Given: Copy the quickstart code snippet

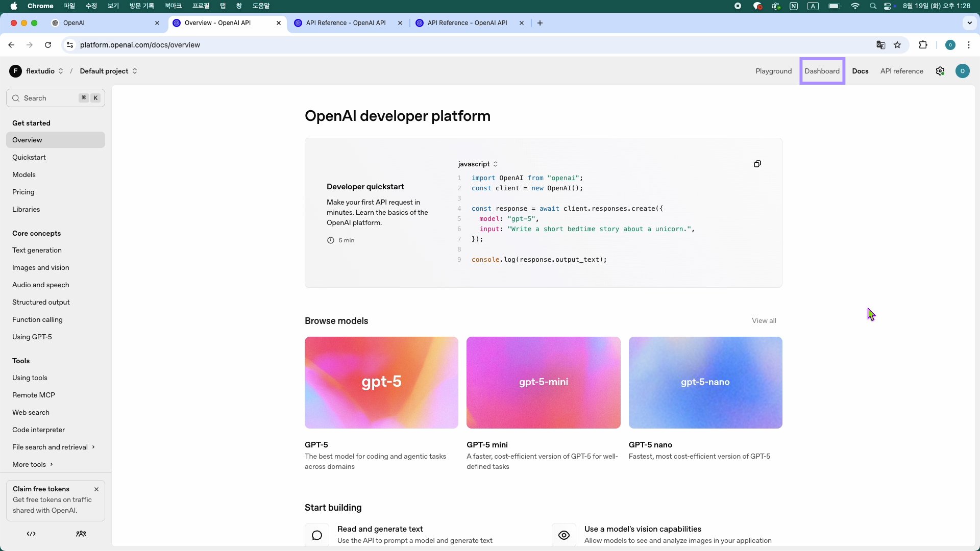Looking at the screenshot, I should (757, 164).
